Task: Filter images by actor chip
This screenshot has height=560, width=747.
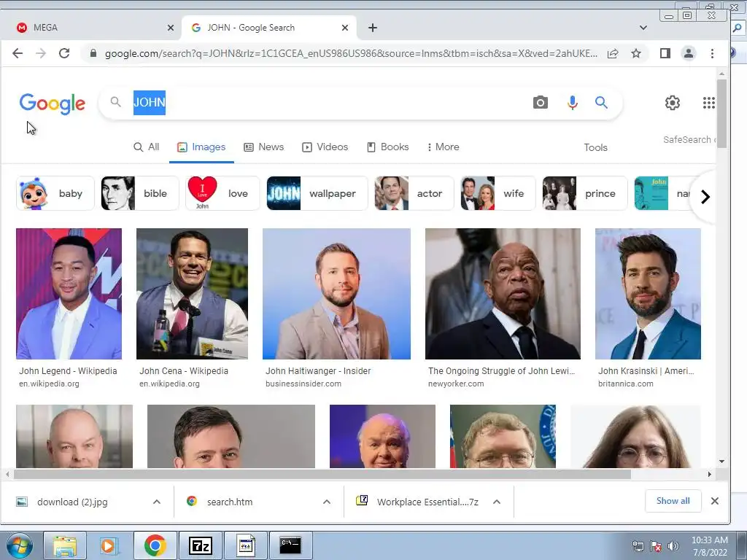Action: point(414,193)
